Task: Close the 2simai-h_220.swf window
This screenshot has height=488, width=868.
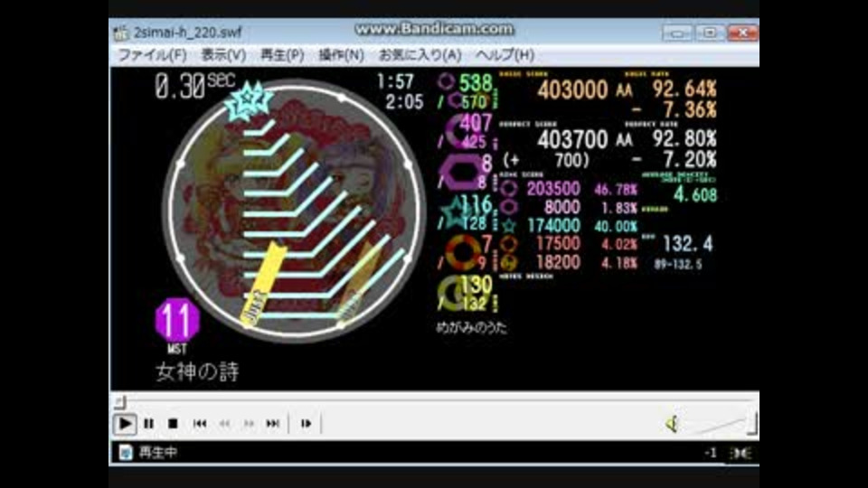Action: click(x=741, y=33)
